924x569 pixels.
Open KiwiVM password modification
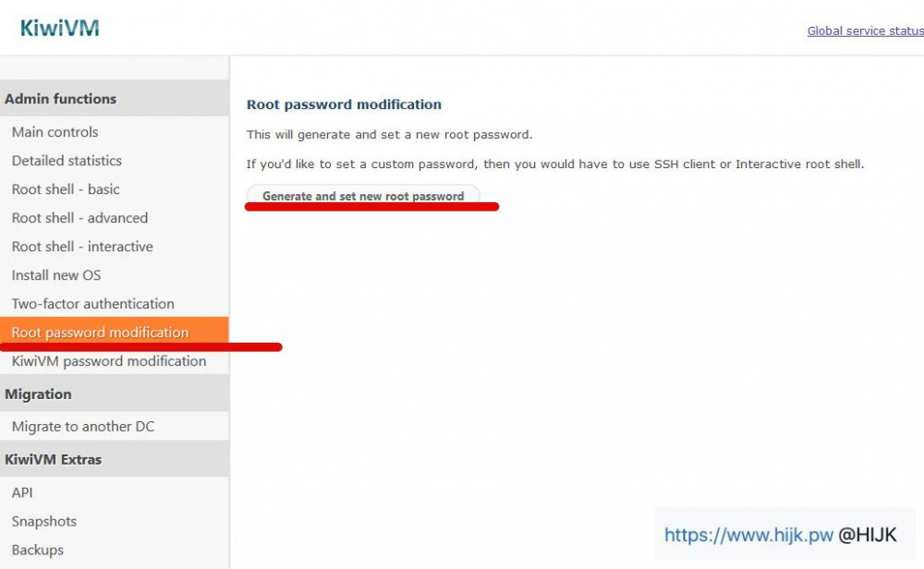[109, 361]
